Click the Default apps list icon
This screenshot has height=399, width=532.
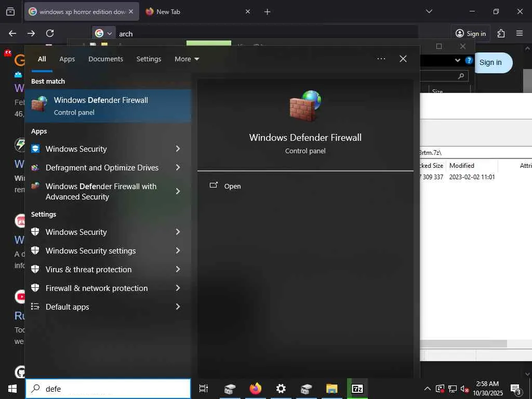[x=35, y=307]
